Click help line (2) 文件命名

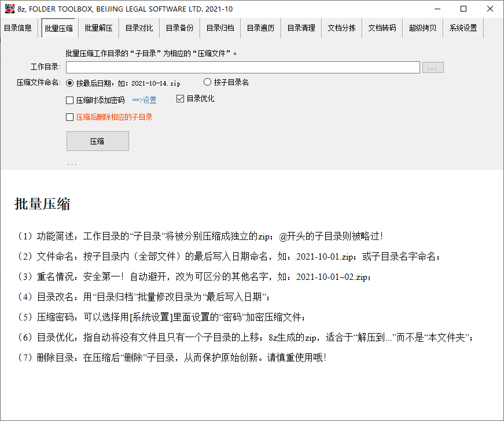(x=228, y=257)
